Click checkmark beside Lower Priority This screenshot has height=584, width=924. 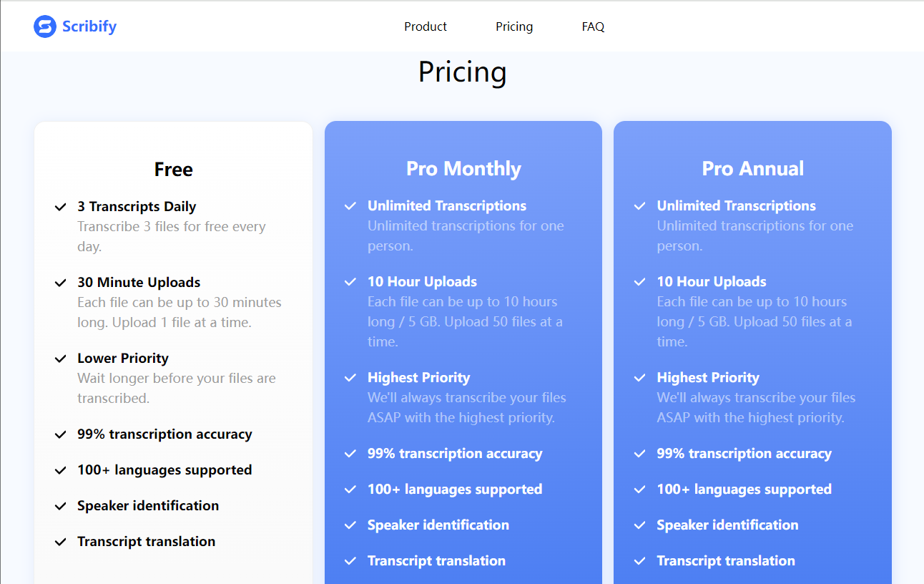61,359
